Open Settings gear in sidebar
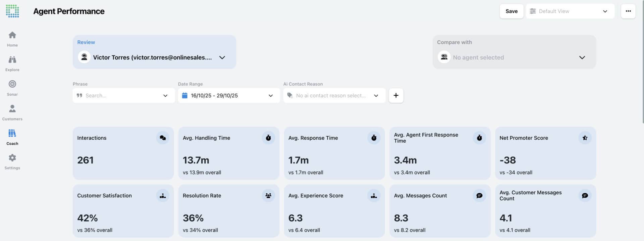Screen dimensions: 644x241 [12, 158]
